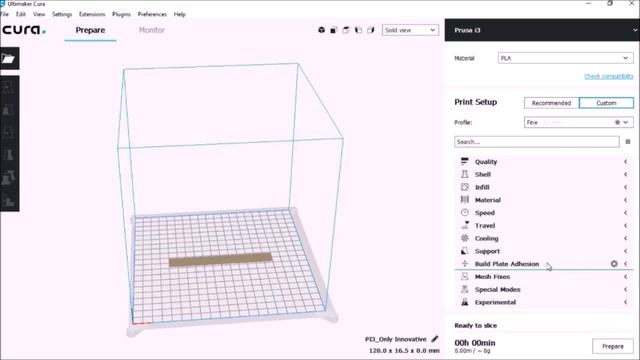Expand the Infill settings chevron
The width and height of the screenshot is (640, 360).
pos(625,187)
